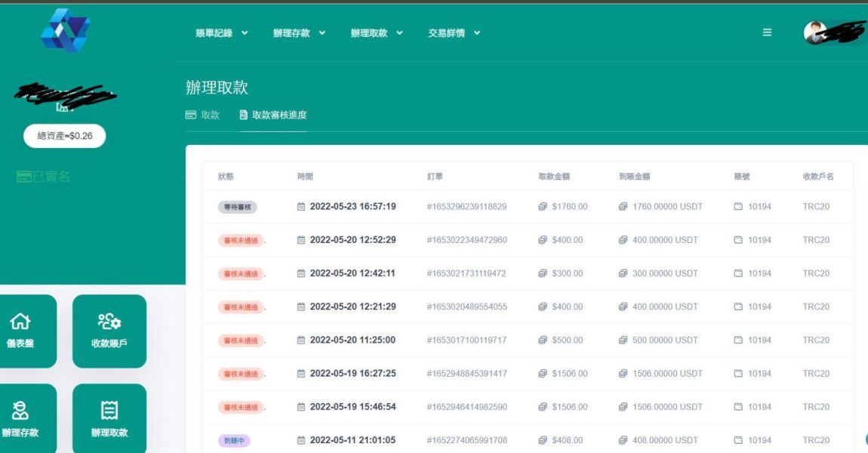Open the hamburger menu icon
Viewport: 868px width, 453px height.
pos(767,32)
